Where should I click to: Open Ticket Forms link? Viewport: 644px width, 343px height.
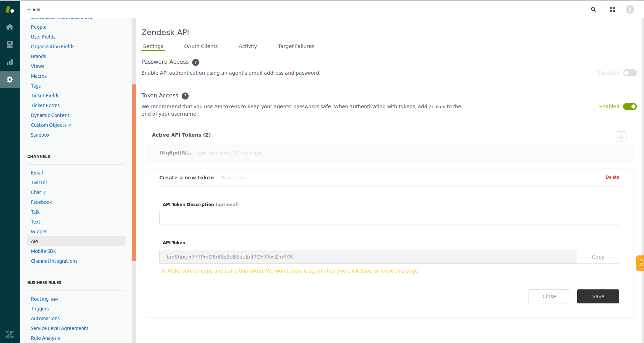point(45,105)
